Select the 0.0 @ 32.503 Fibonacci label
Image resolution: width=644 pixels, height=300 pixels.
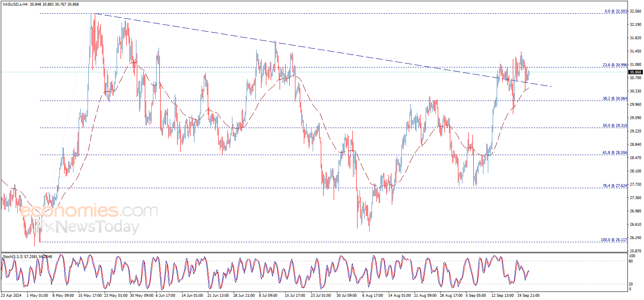click(x=616, y=11)
